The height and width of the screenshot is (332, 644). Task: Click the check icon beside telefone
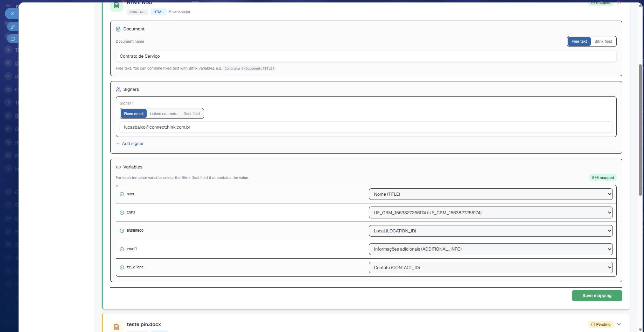[x=122, y=267]
